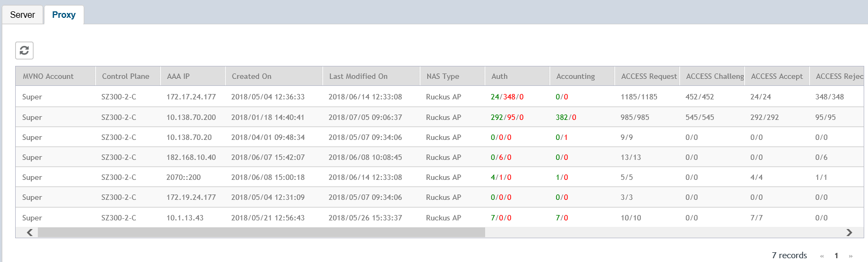Screen dimensions: 868x262
Task: Sort by Last Modified On column
Action: click(x=358, y=76)
